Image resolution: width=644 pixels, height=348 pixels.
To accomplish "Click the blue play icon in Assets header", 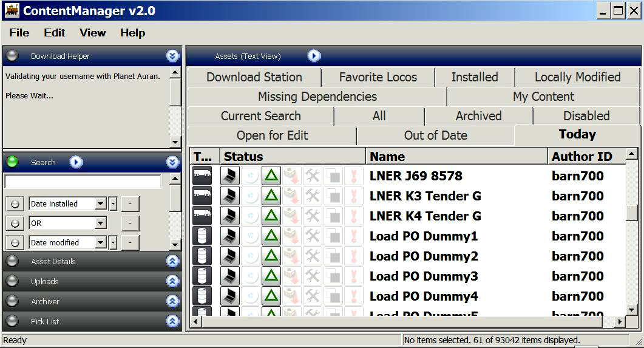I will pyautogui.click(x=314, y=56).
